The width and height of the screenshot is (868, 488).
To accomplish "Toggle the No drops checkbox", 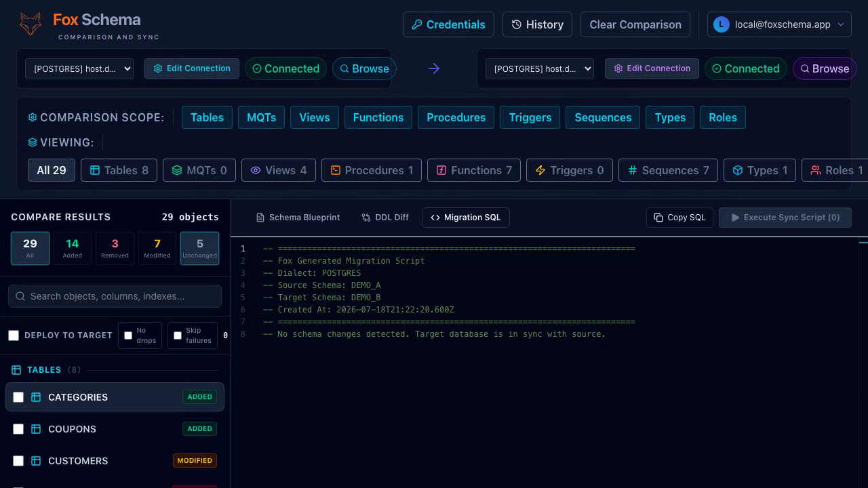I will 127,335.
